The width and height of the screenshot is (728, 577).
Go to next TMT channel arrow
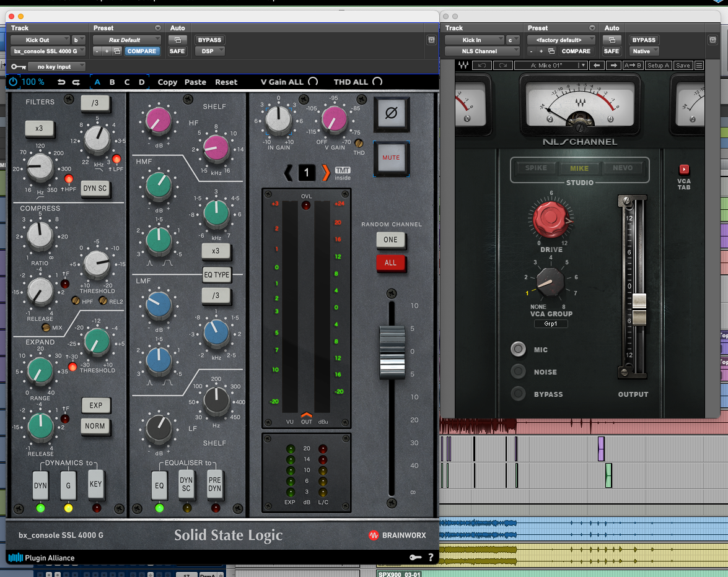[x=326, y=173]
